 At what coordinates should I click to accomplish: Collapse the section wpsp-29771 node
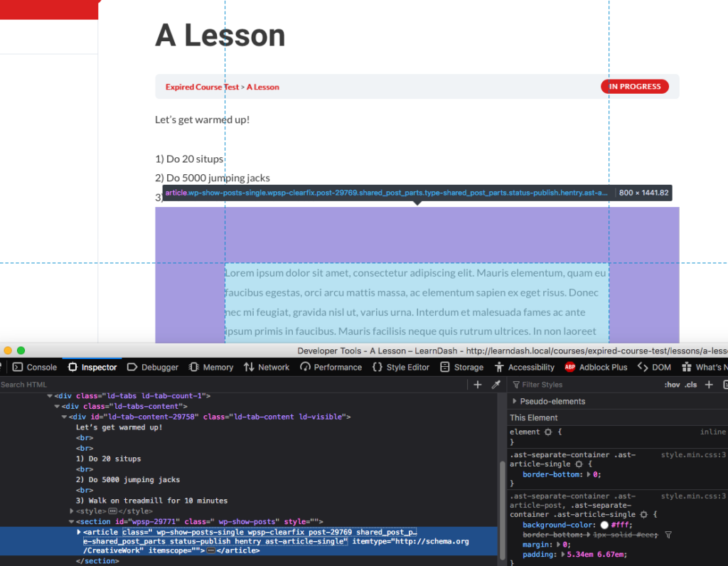pos(71,522)
